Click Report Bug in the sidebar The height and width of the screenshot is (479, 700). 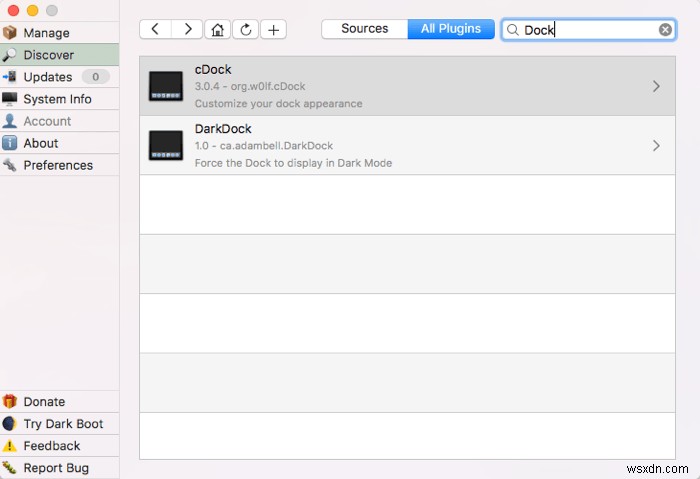tap(59, 467)
